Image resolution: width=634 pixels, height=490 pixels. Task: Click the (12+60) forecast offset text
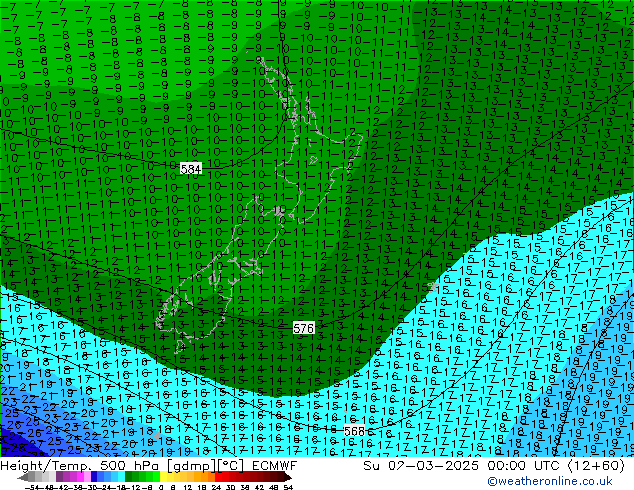pos(597,466)
